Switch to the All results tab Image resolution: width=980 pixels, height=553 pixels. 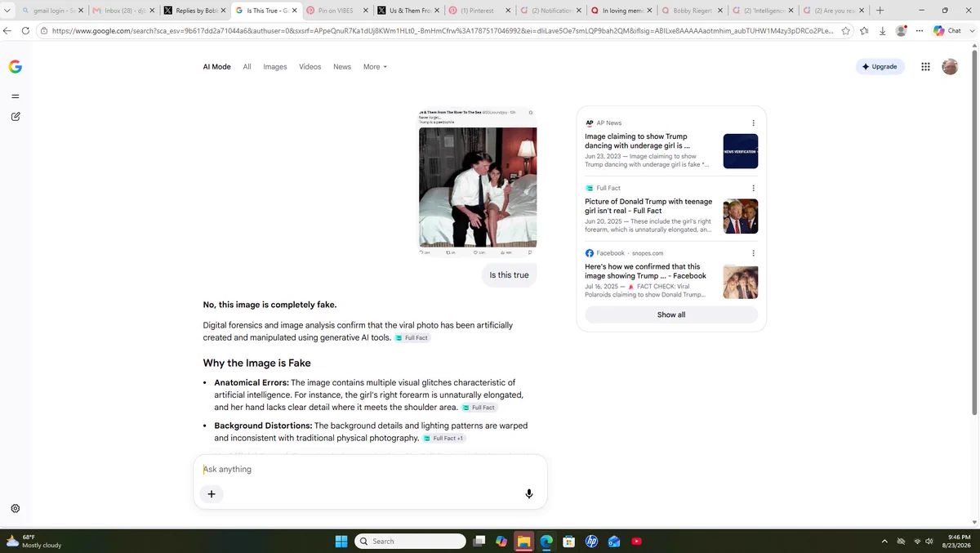pos(247,67)
